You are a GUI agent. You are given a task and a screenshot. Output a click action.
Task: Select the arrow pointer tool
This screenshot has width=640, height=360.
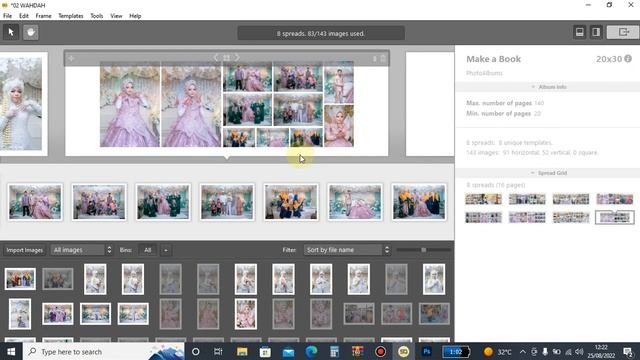(11, 32)
